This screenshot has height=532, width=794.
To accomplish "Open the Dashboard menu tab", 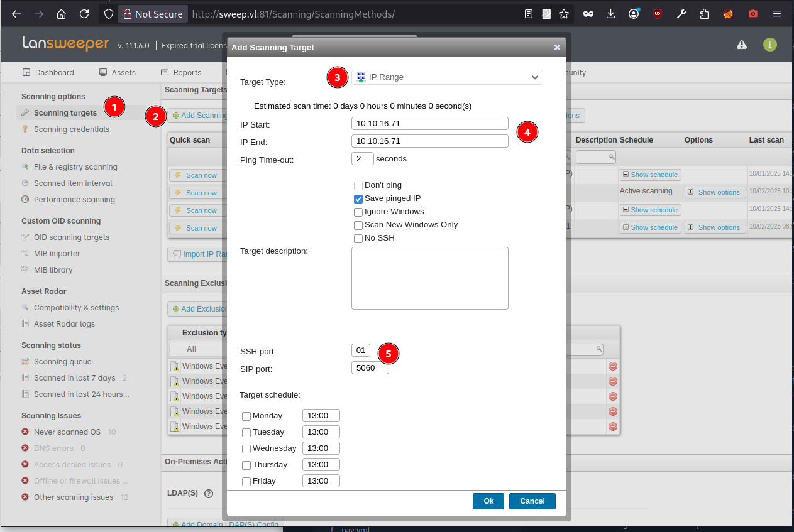I will (x=48, y=73).
